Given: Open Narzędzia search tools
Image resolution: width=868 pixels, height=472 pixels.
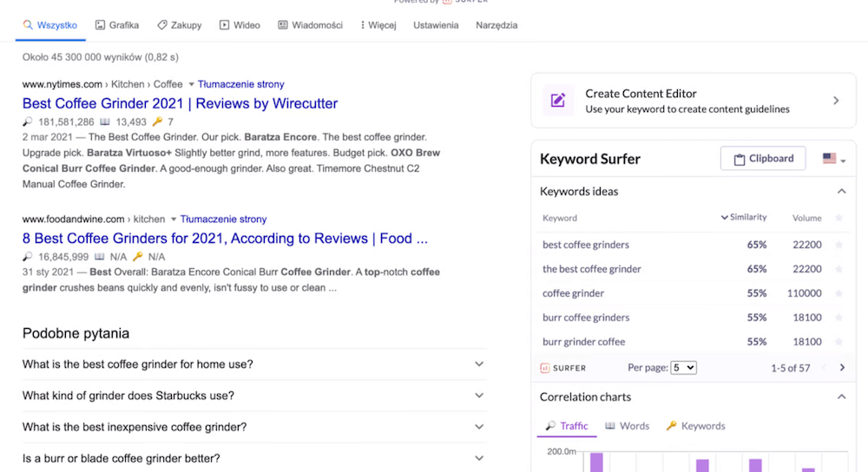Looking at the screenshot, I should click(496, 25).
